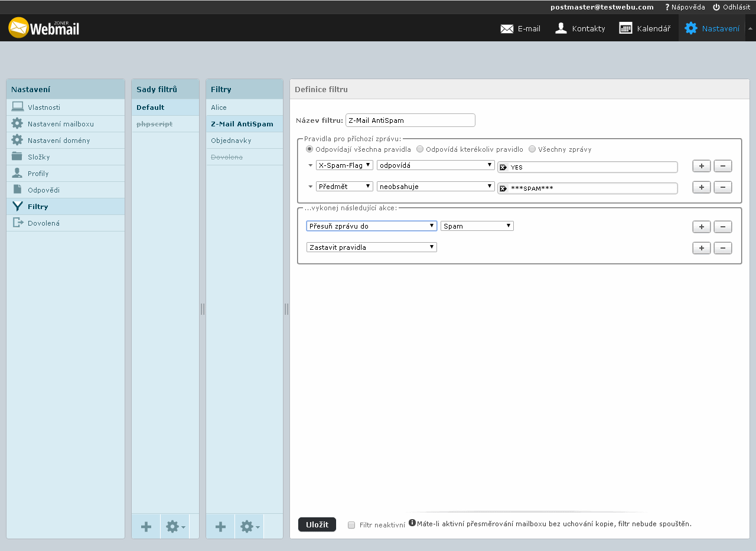The image size is (756, 551).
Task: Select 'Odpovídá kterékoliv pravidlo' radio option
Action: 421,149
